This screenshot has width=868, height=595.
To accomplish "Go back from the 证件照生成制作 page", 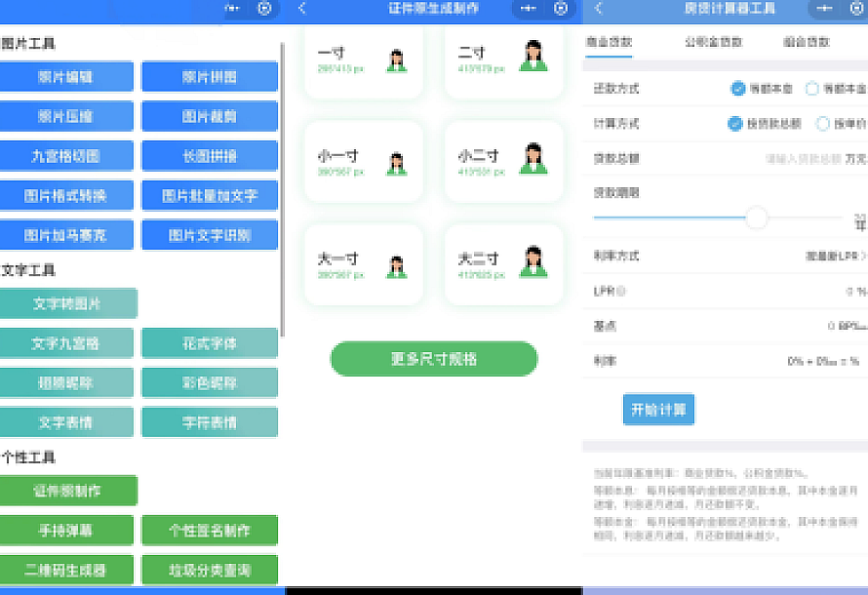I will [x=302, y=9].
